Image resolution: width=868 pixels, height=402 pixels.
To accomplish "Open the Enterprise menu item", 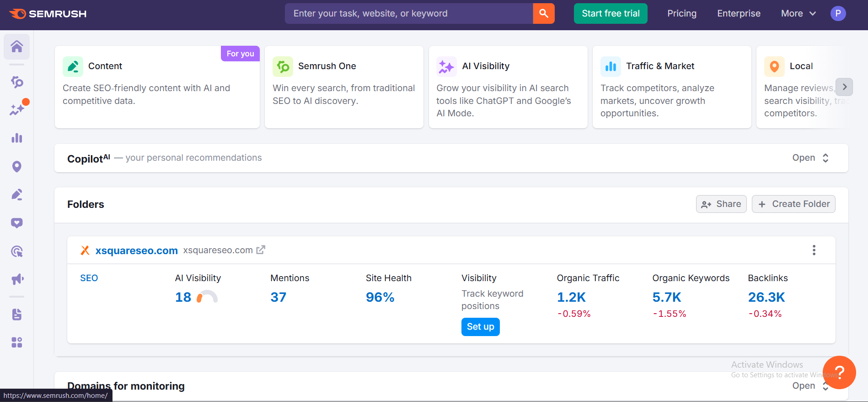I will [739, 13].
